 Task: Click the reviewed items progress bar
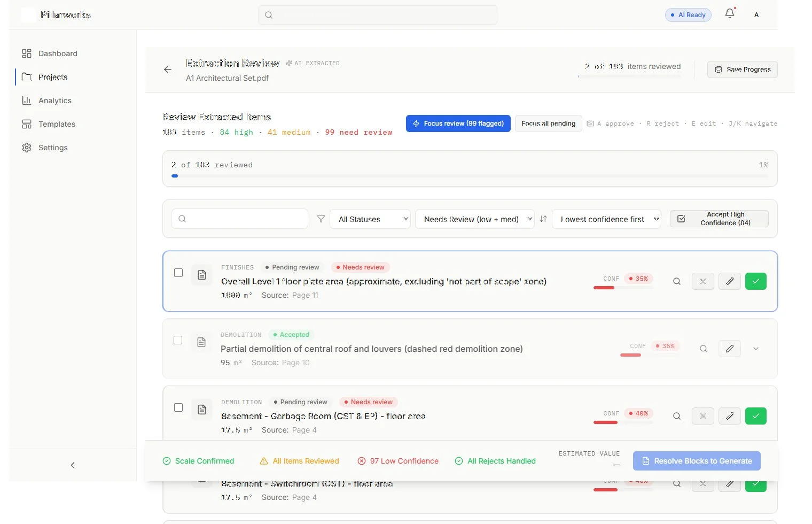[470, 176]
